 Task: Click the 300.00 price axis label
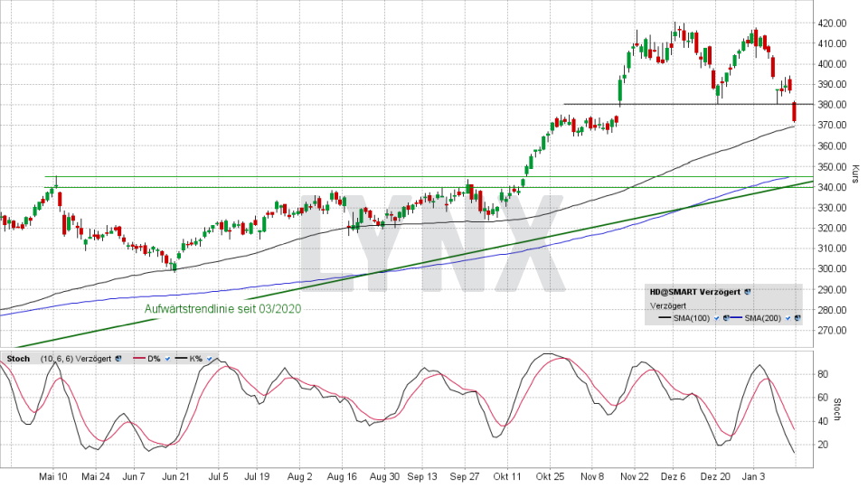[832, 269]
